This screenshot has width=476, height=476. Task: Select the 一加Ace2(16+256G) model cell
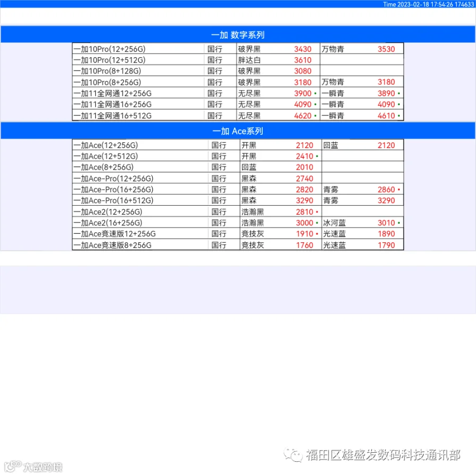[x=140, y=223]
